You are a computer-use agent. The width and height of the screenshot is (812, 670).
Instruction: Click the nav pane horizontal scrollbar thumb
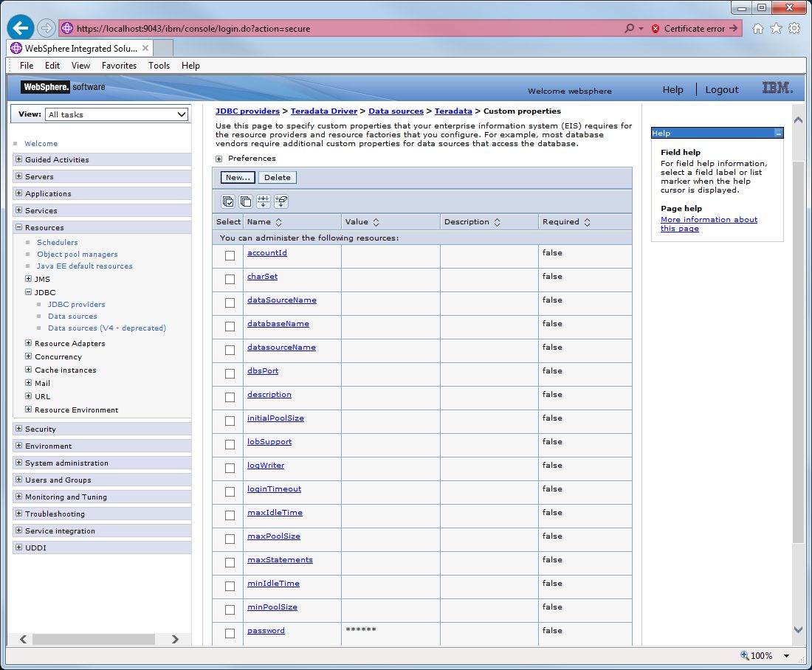click(94, 640)
